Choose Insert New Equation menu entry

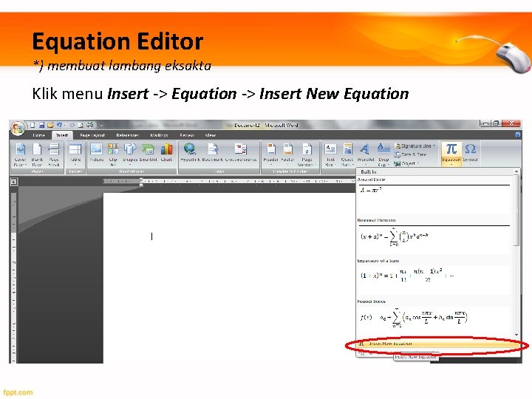[437, 344]
